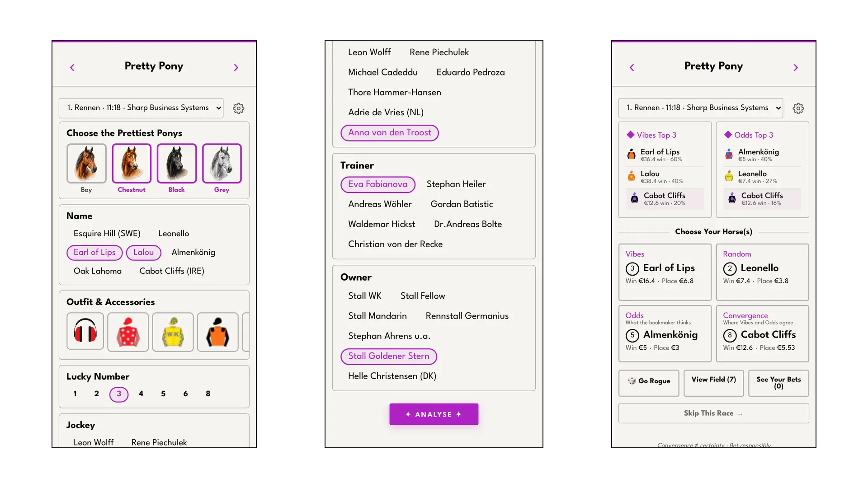The height and width of the screenshot is (488, 868).
Task: Select owner Stall Mandarin
Action: (377, 316)
